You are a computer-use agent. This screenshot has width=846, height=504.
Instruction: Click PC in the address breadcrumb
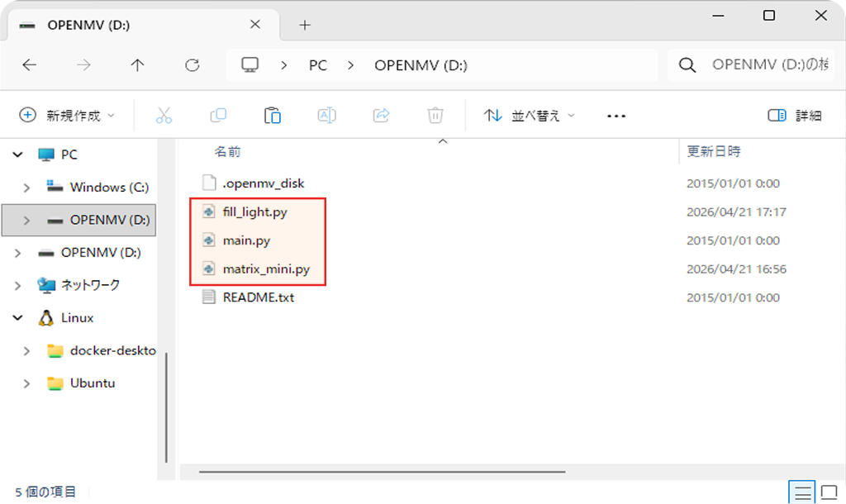pyautogui.click(x=318, y=65)
